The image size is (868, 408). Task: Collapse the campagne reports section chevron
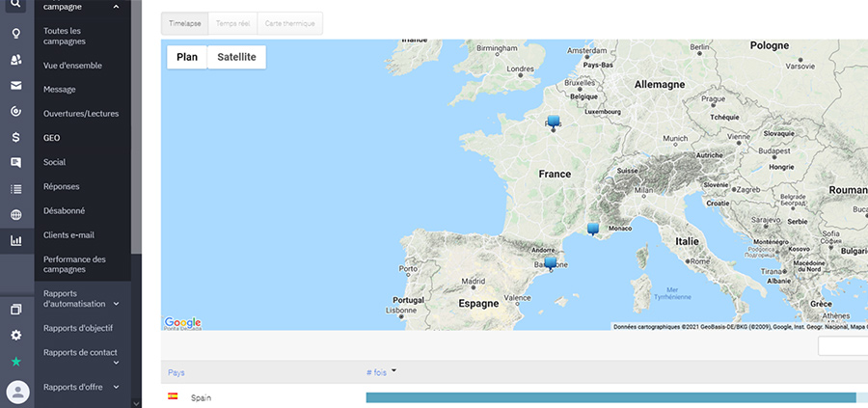(116, 7)
